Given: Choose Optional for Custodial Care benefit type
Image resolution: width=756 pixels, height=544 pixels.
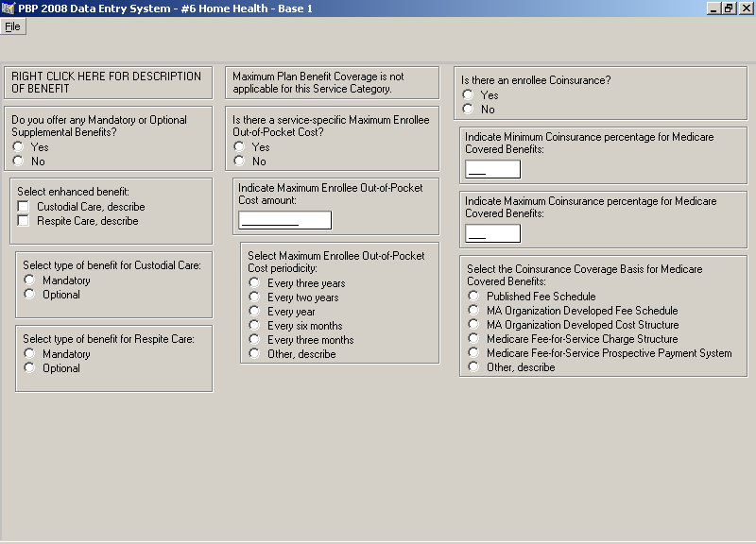Looking at the screenshot, I should point(29,295).
